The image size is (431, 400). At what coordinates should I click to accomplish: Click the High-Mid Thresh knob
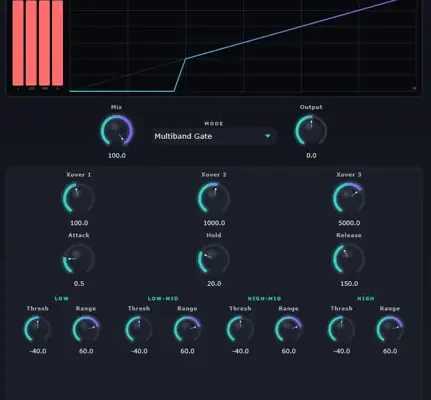240,329
